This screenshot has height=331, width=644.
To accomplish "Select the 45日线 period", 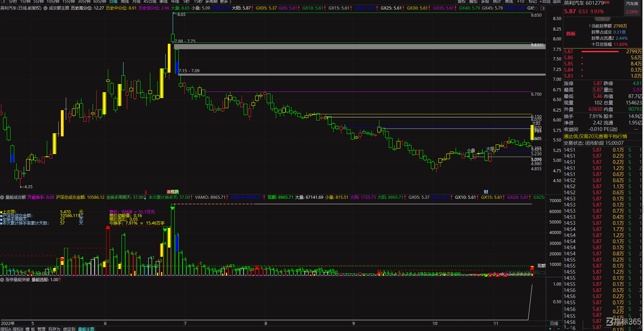I will tap(150, 2).
